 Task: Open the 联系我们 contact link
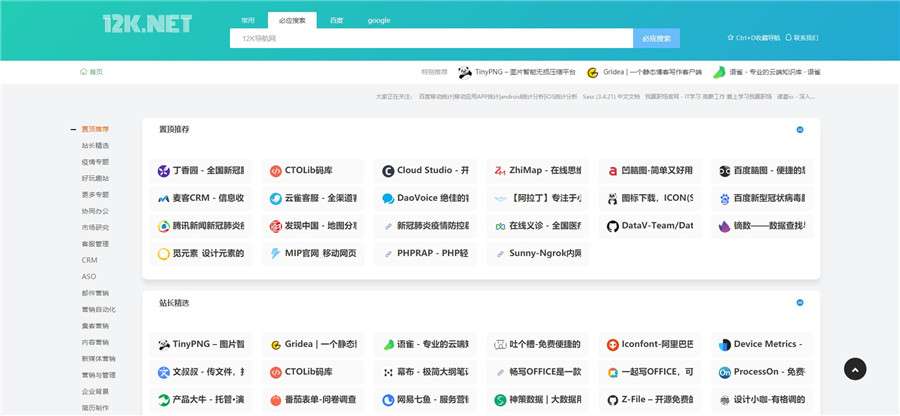(x=802, y=38)
